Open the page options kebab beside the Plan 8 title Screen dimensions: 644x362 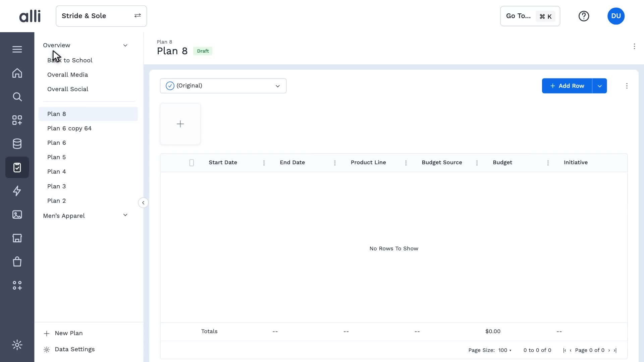coord(634,46)
